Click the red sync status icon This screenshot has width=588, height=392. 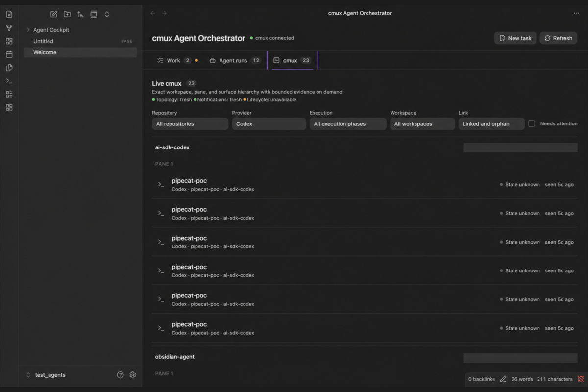click(x=581, y=379)
